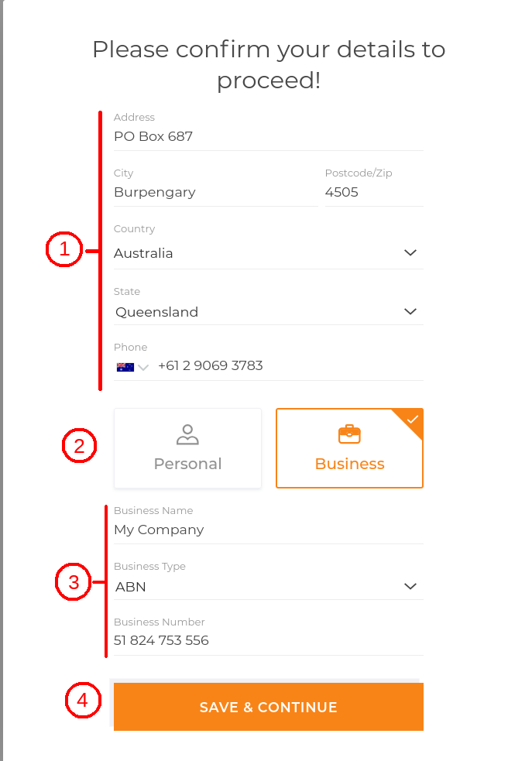Click the Australian flag phone icon
This screenshot has height=761, width=532.
125,366
